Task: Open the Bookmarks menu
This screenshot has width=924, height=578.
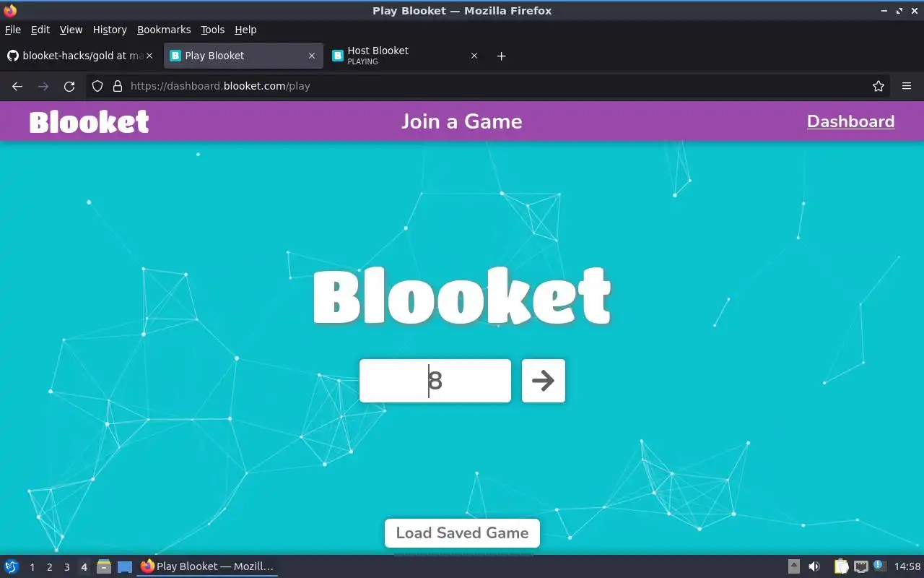Action: (164, 30)
